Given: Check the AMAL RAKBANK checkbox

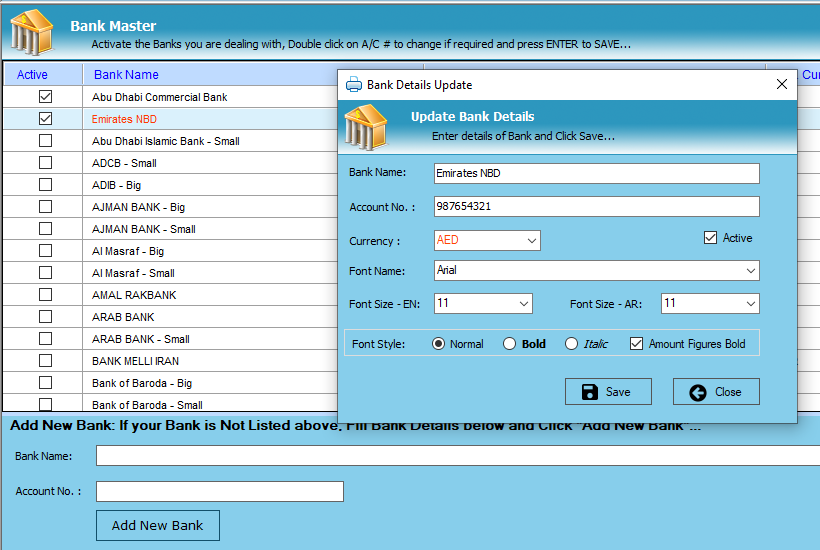Looking at the screenshot, I should (45, 294).
